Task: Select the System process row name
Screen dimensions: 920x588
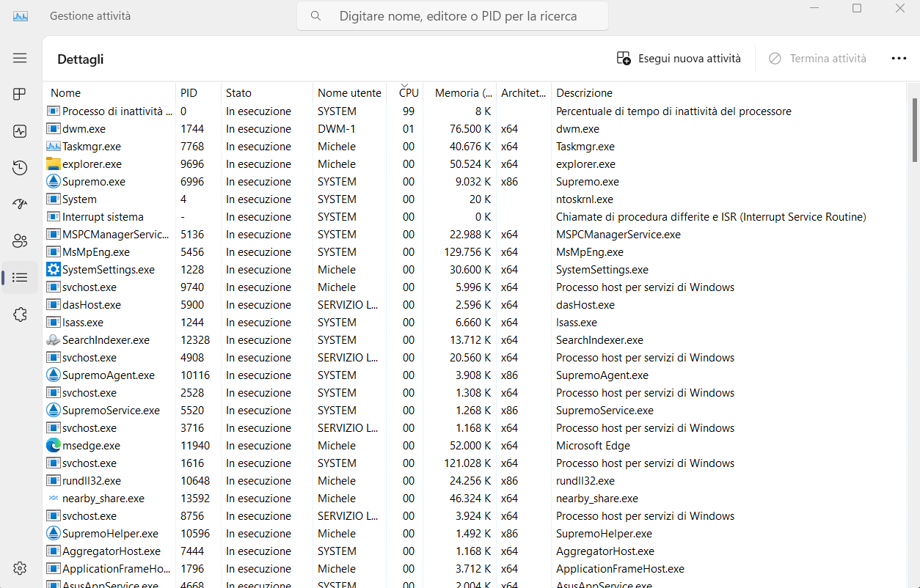Action: pos(79,199)
